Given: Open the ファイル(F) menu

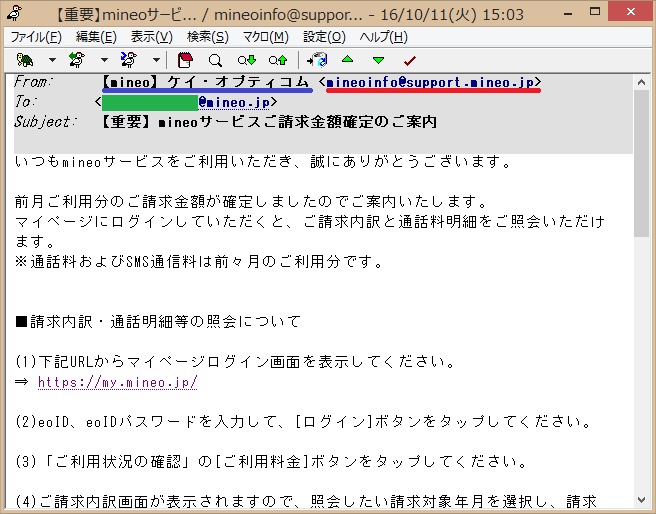Looking at the screenshot, I should (36, 37).
